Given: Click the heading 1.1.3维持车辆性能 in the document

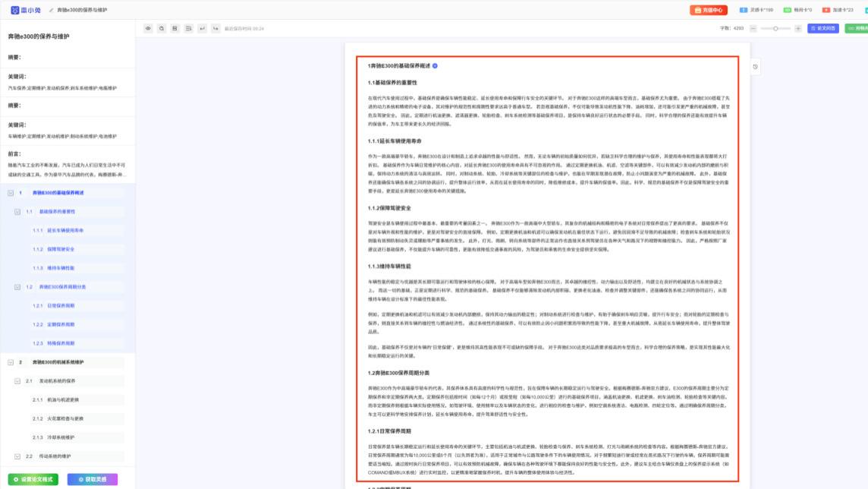Looking at the screenshot, I should click(x=389, y=267).
